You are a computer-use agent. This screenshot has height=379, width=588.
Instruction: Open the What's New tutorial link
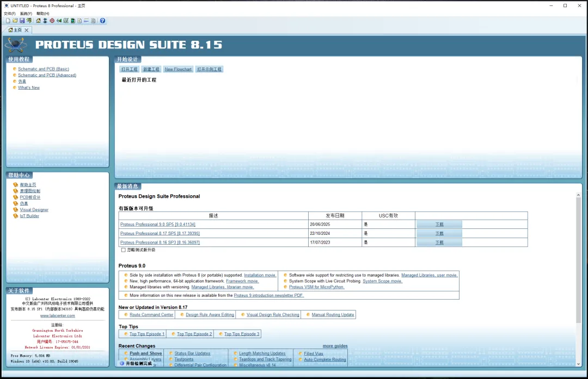pos(29,88)
